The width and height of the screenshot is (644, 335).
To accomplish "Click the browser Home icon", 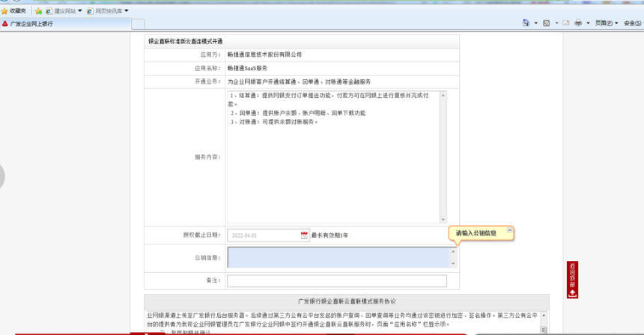I will [526, 23].
